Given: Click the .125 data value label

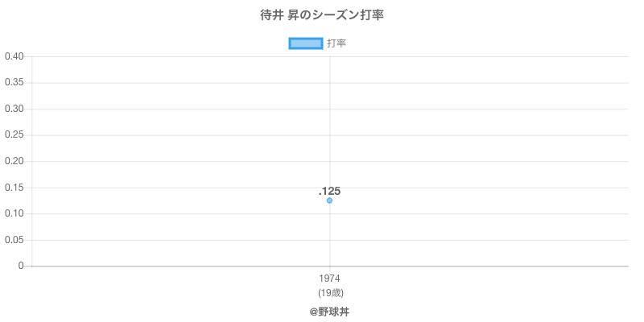Looking at the screenshot, I should (x=329, y=191).
